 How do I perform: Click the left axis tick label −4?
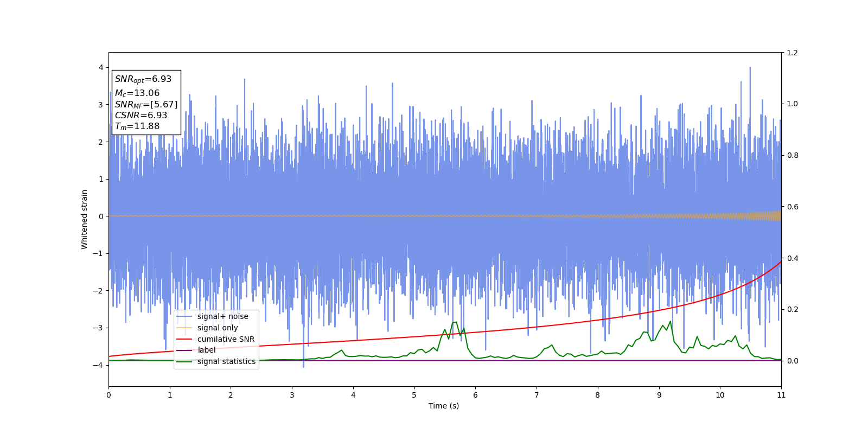tap(98, 365)
